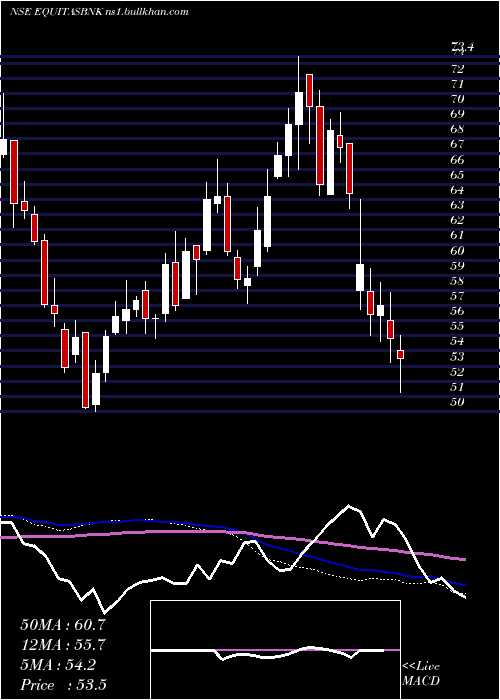Click the <<Live label
The image size is (500, 700).
coord(421,667)
